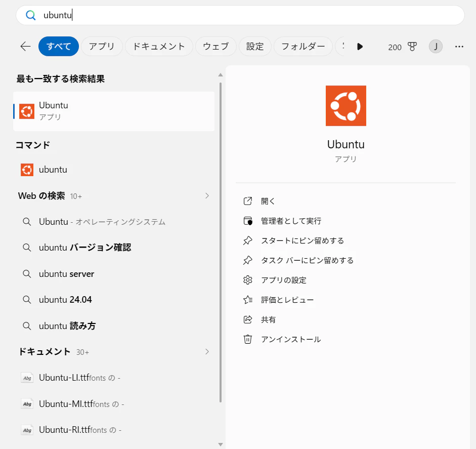Image resolution: width=476 pixels, height=449 pixels.
Task: Click the open-external icon beside 開く
Action: [x=248, y=201]
